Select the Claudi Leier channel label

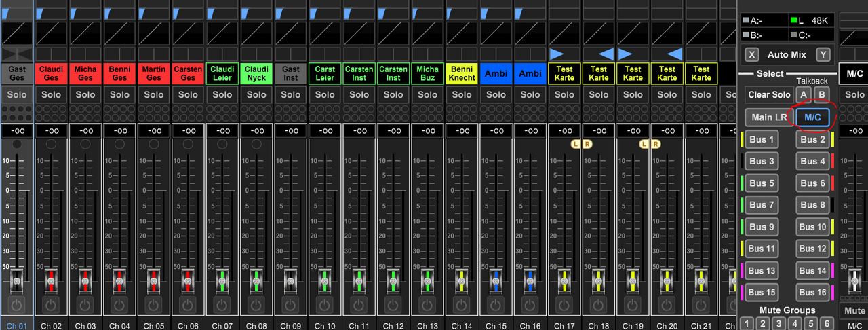point(222,73)
